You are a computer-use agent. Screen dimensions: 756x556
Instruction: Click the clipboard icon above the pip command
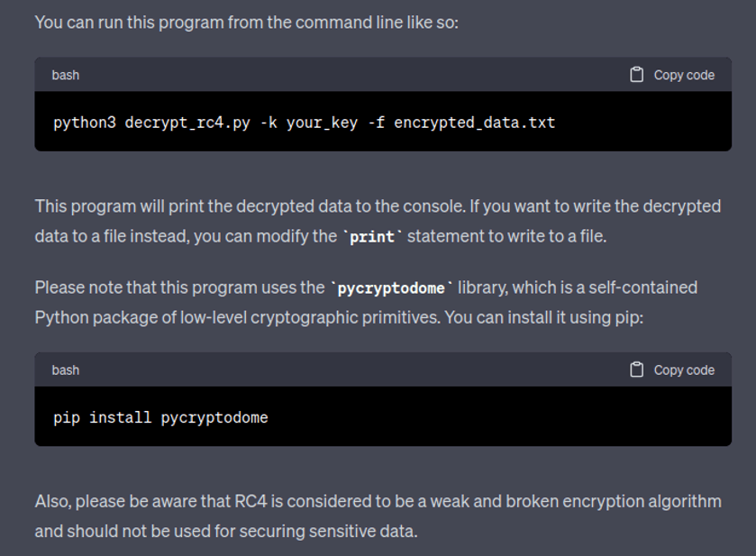(x=636, y=369)
